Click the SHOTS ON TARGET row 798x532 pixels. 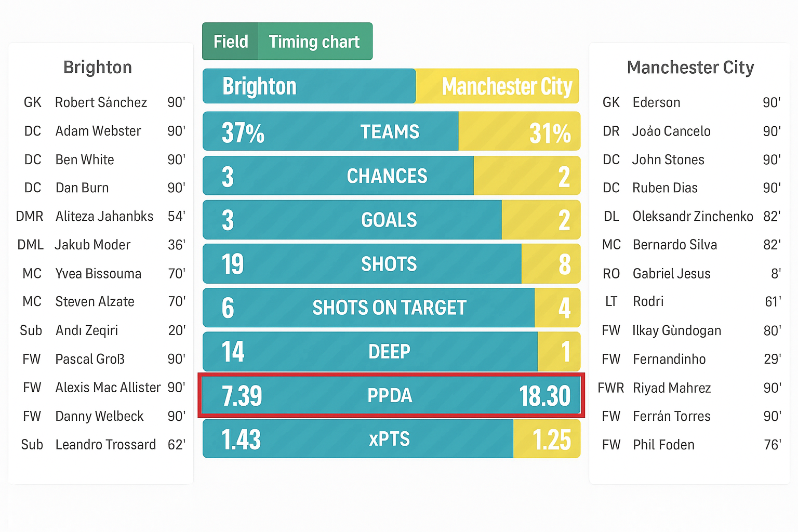pos(390,308)
